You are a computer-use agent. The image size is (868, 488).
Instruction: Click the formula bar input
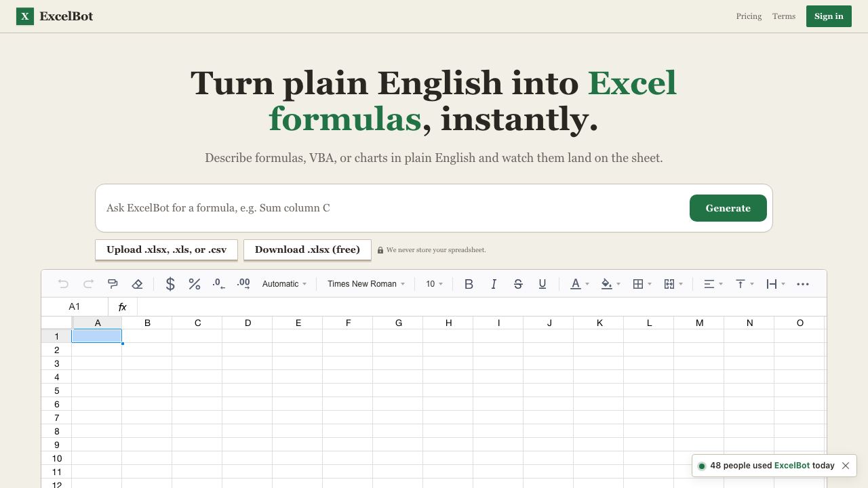pos(481,307)
